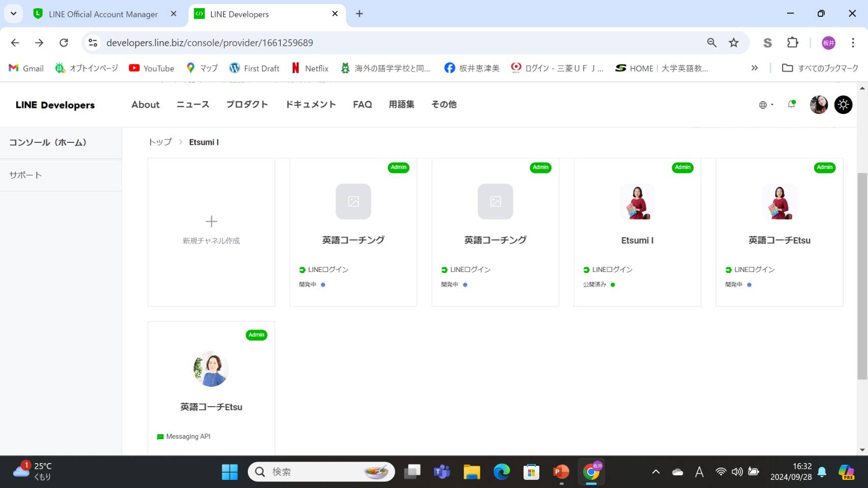Image resolution: width=868 pixels, height=488 pixels.
Task: Click the address bar URL
Action: click(x=210, y=43)
